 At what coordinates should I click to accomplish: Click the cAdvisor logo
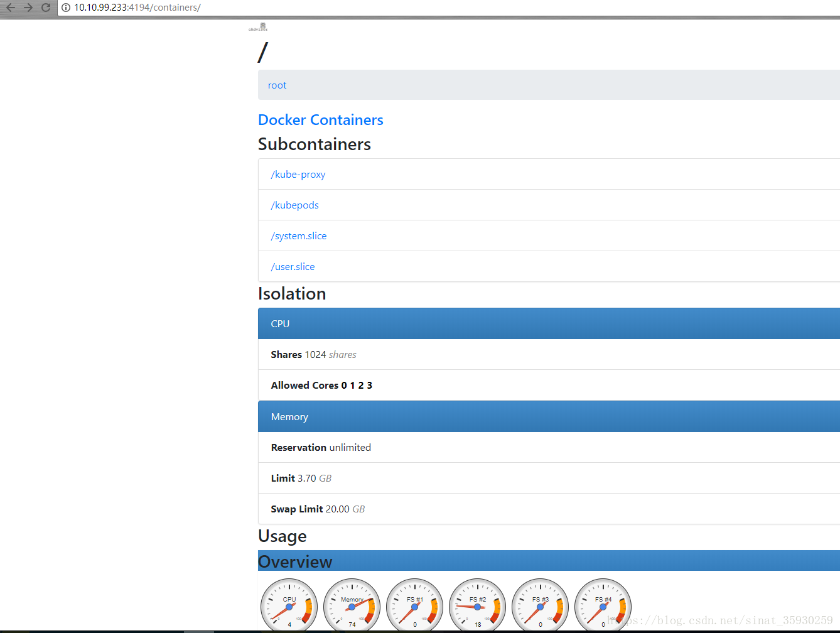click(258, 27)
